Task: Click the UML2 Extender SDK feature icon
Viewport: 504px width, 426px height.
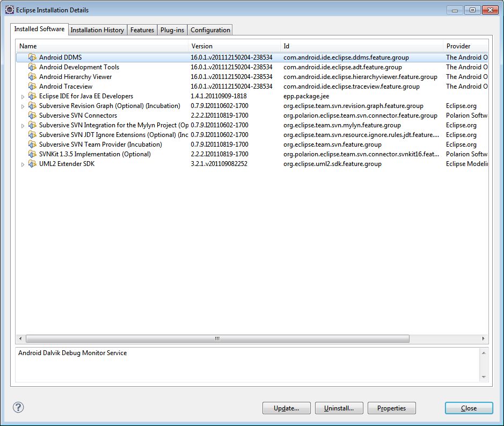Action: click(32, 163)
